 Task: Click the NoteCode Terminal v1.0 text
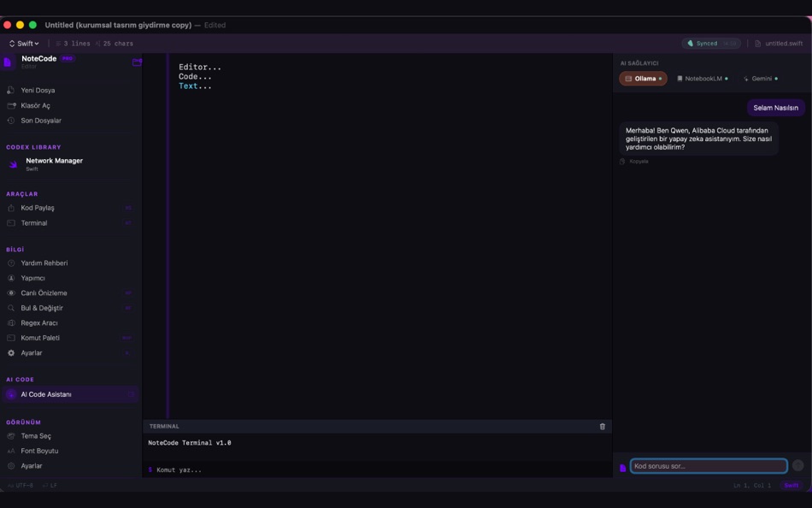point(190,443)
